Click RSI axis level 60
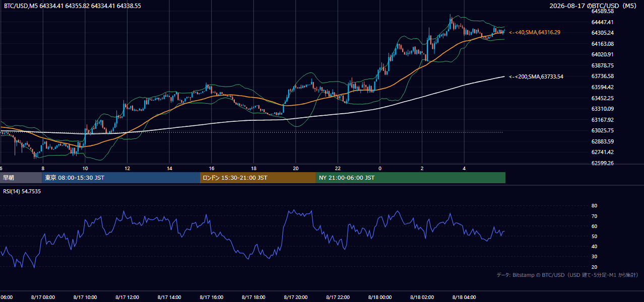644x302 pixels. [x=594, y=226]
